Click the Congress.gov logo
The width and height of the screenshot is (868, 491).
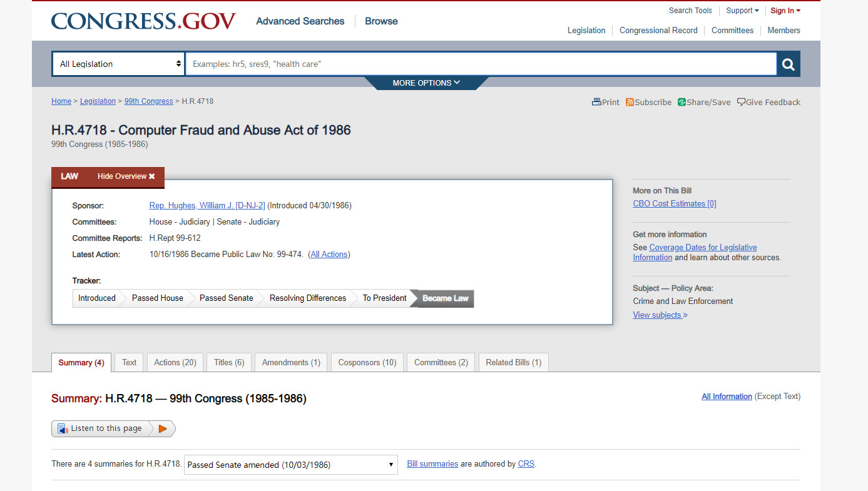pyautogui.click(x=143, y=21)
